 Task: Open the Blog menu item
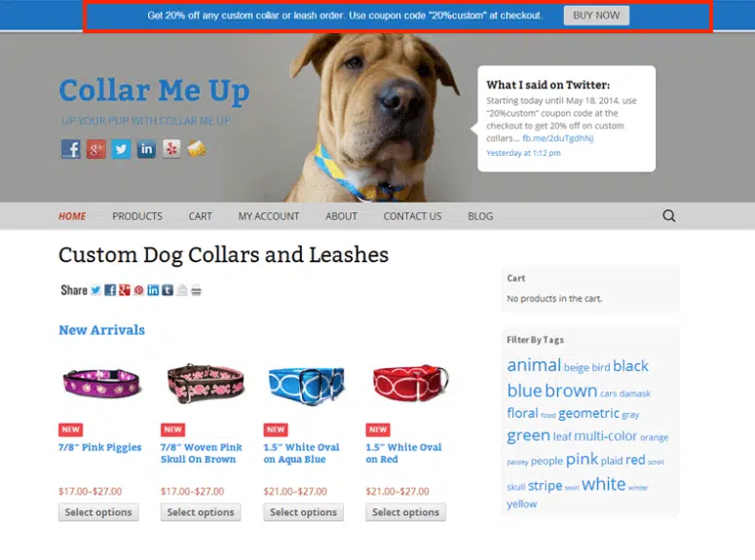coord(480,216)
